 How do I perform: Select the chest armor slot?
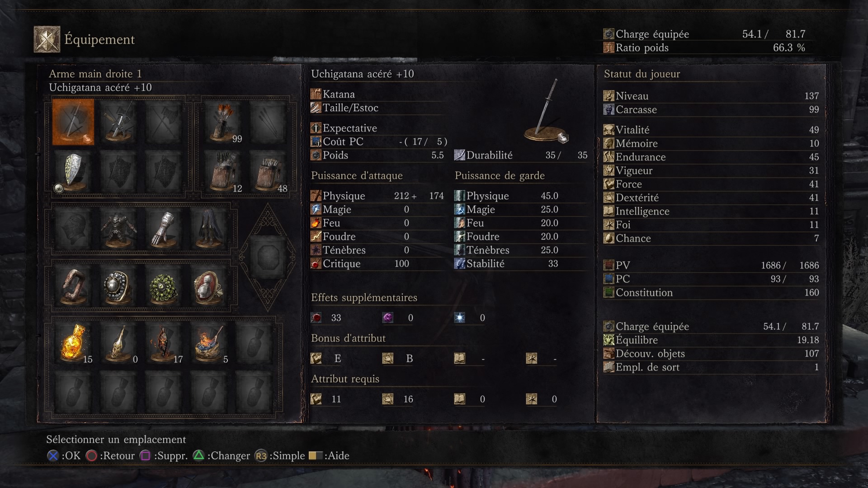[118, 229]
